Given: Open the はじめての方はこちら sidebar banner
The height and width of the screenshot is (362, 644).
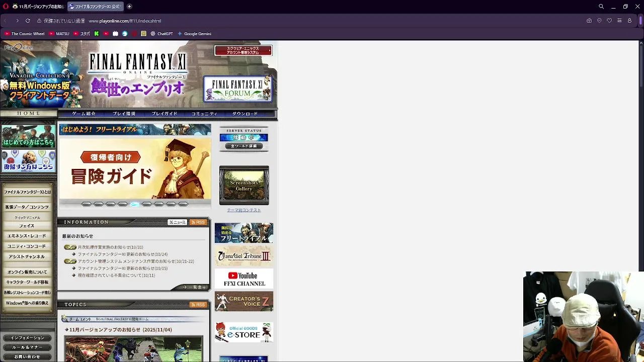Looking at the screenshot, I should pyautogui.click(x=28, y=136).
